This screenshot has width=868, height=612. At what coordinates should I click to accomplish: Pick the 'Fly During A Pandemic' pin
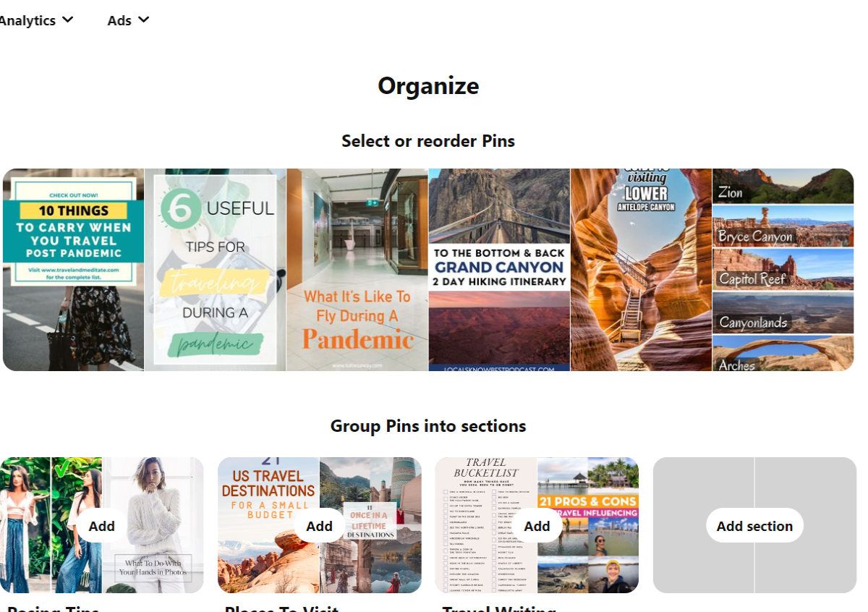tap(357, 270)
